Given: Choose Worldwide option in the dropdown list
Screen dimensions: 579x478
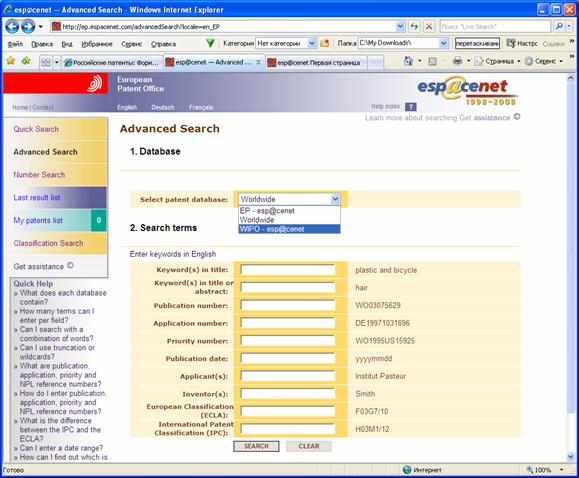Looking at the screenshot, I should (x=289, y=220).
